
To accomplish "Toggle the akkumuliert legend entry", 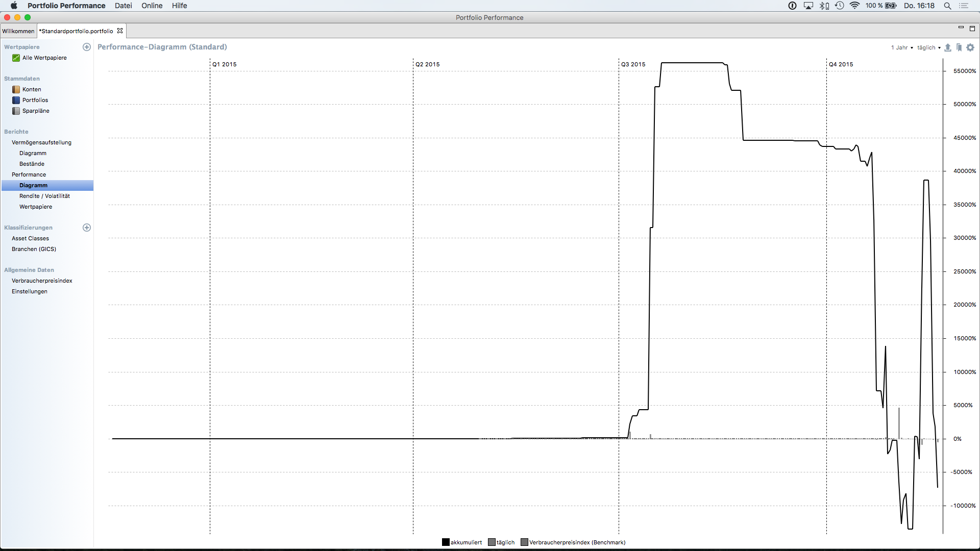I will pos(462,542).
